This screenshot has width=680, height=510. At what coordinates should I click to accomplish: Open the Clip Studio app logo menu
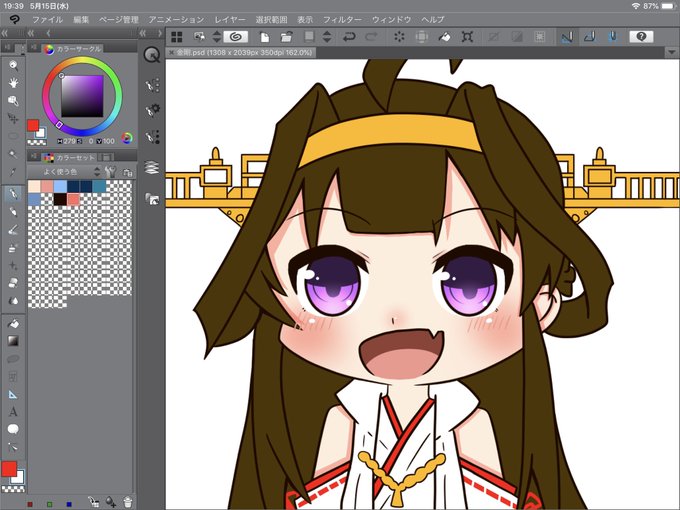click(14, 20)
